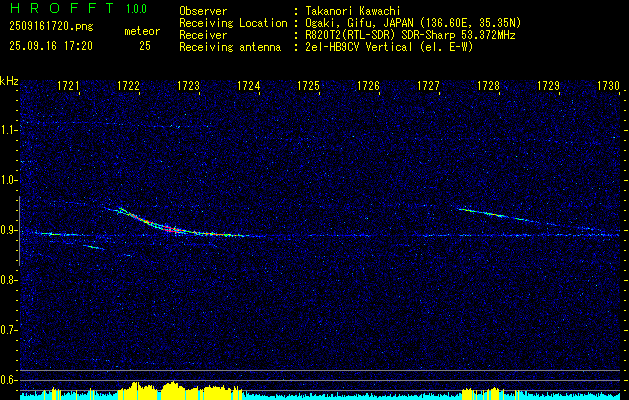Click the 1.0 kHz frequency label
The image size is (629, 400).
[9, 180]
